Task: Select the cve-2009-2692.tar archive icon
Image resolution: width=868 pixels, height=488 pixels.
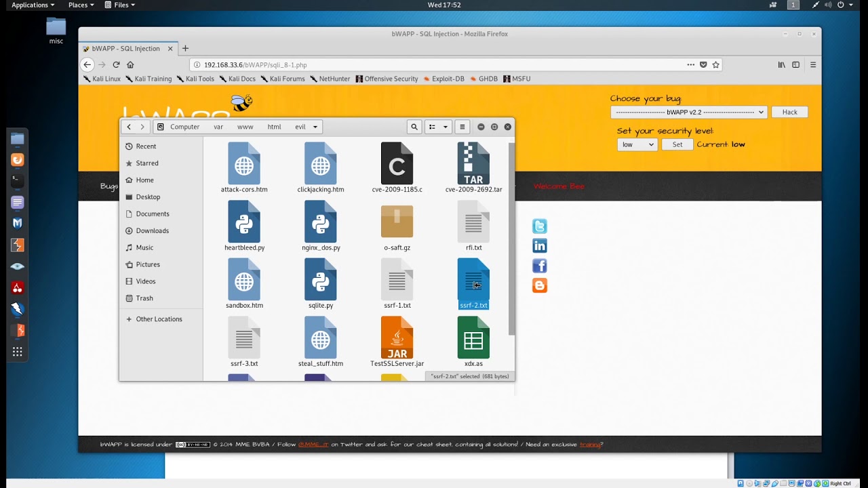Action: click(x=473, y=163)
